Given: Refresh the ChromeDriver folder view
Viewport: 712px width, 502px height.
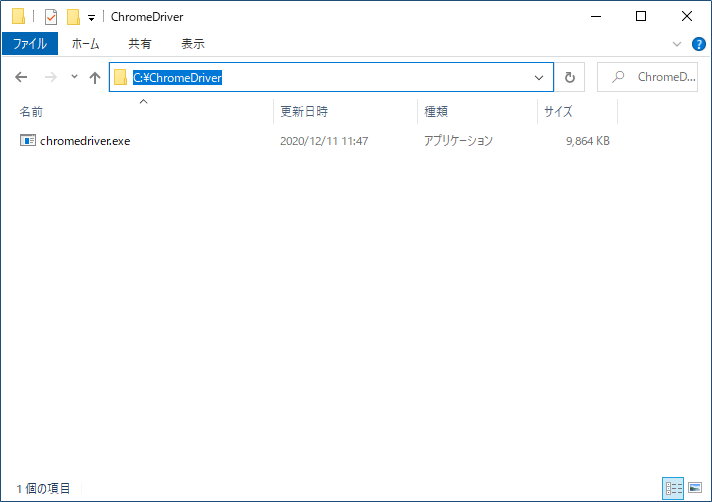Looking at the screenshot, I should (x=569, y=77).
